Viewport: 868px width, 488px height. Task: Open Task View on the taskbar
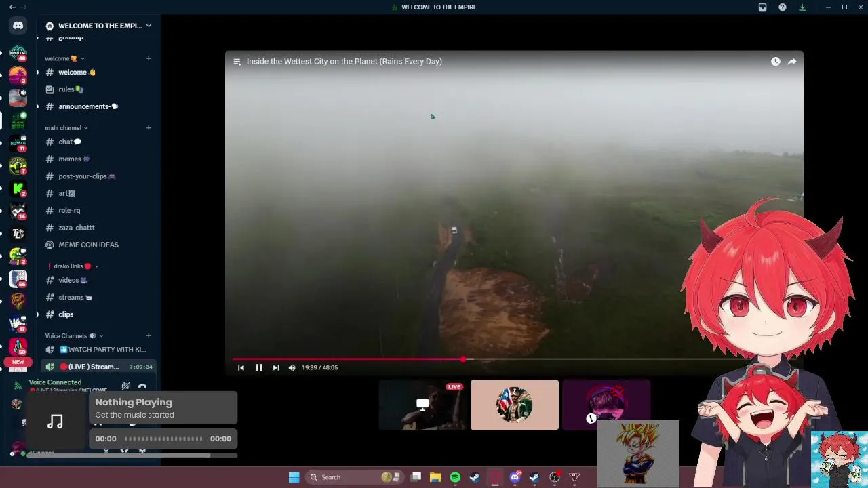[416, 477]
